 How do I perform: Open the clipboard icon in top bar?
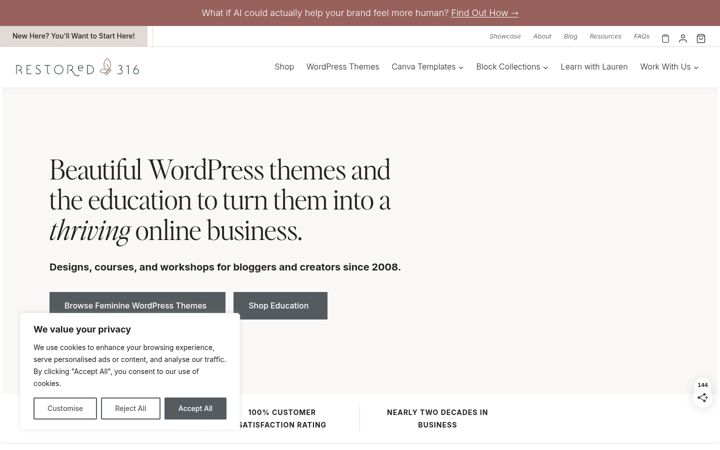click(665, 39)
